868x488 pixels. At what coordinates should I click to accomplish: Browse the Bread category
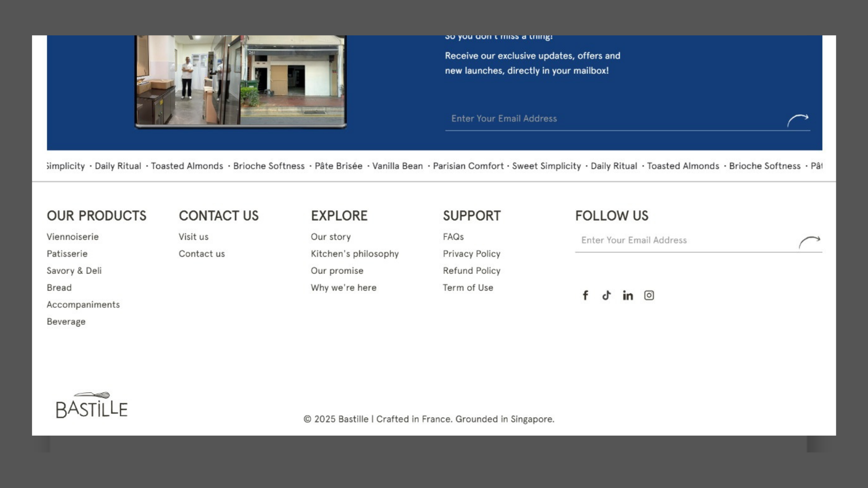tap(59, 288)
